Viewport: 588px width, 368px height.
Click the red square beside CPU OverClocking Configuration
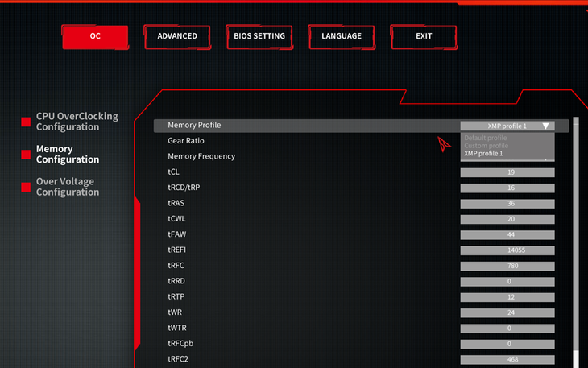26,122
